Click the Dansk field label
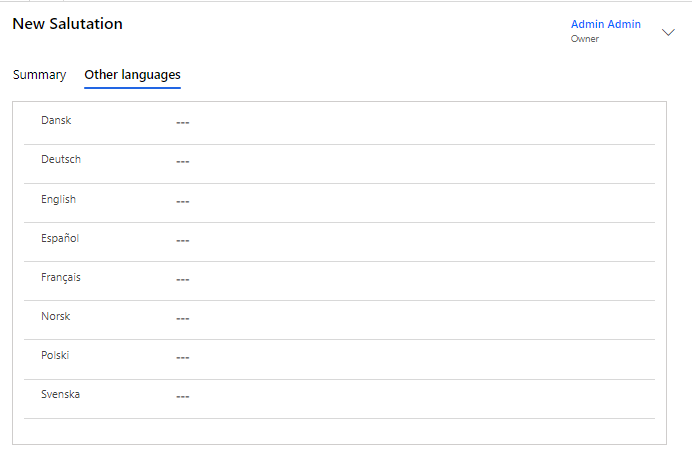 pyautogui.click(x=56, y=120)
